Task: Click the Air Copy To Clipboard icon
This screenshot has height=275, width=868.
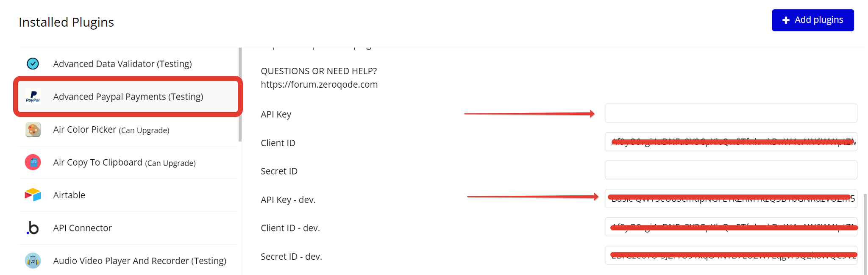Action: coord(33,162)
